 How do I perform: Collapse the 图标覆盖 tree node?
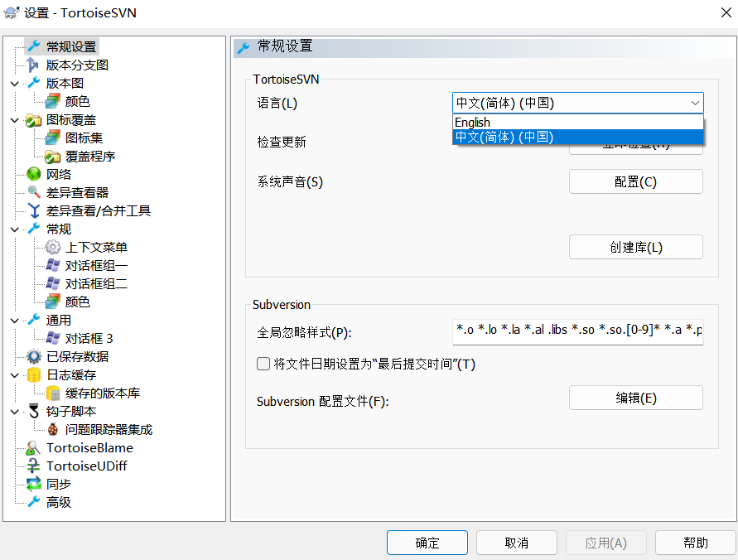coord(15,120)
